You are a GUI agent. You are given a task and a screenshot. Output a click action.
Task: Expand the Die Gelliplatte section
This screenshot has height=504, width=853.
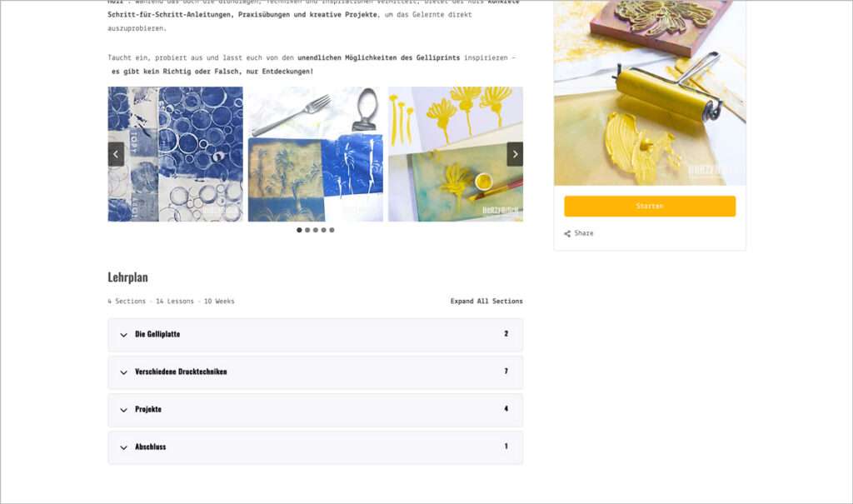[316, 334]
